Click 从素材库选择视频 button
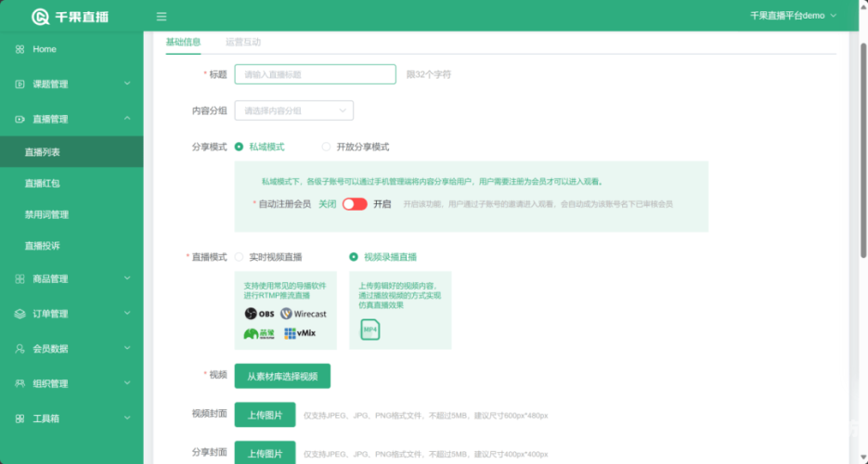This screenshot has height=464, width=868. pos(282,376)
